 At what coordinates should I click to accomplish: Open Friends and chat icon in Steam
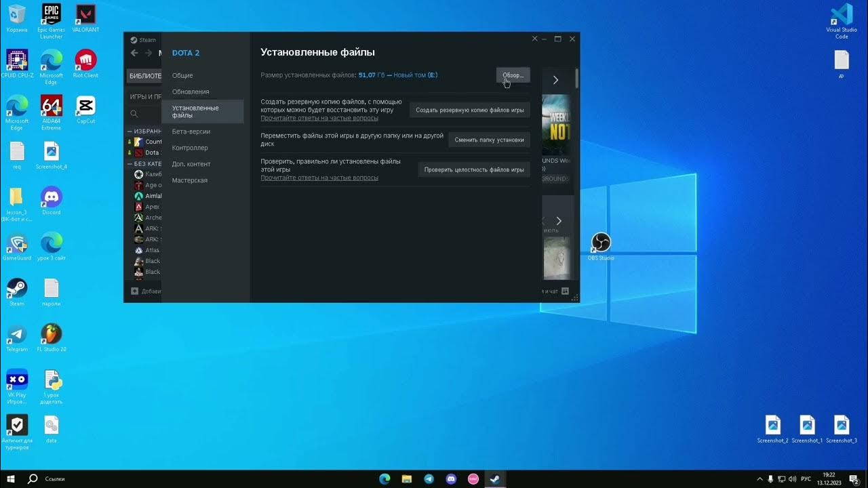click(x=565, y=291)
